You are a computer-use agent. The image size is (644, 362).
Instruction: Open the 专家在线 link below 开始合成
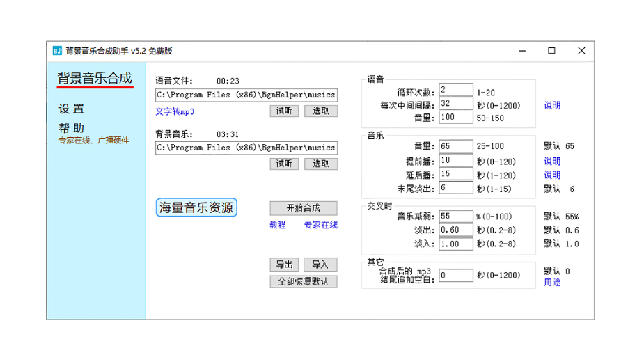(321, 225)
